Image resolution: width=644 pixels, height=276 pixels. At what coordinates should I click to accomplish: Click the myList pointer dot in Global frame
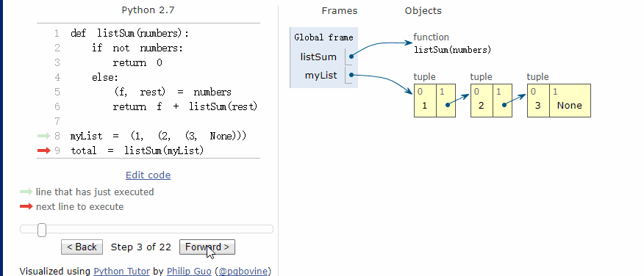point(351,75)
